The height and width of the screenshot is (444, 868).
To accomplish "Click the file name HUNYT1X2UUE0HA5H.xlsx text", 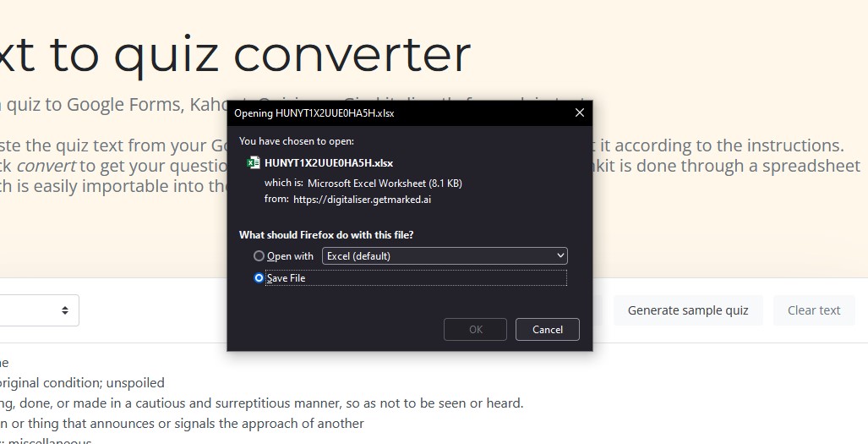I will coord(329,162).
